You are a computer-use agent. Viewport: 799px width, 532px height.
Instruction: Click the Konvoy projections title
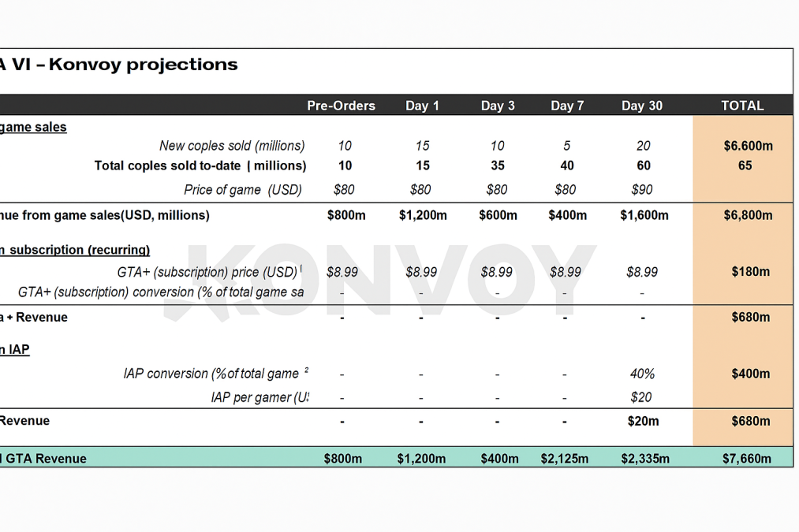(x=118, y=65)
